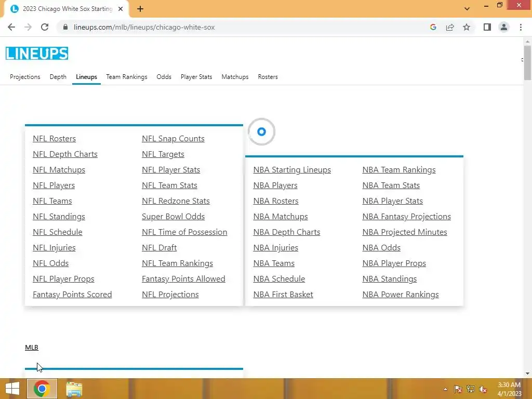Open a new browser tab
The height and width of the screenshot is (399, 532).
[140, 9]
